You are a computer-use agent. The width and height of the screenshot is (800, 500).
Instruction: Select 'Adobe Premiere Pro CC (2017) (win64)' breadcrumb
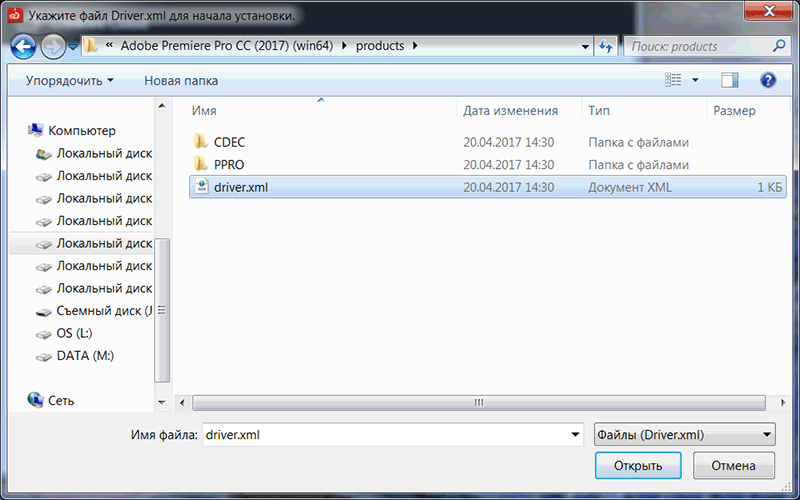pyautogui.click(x=227, y=46)
